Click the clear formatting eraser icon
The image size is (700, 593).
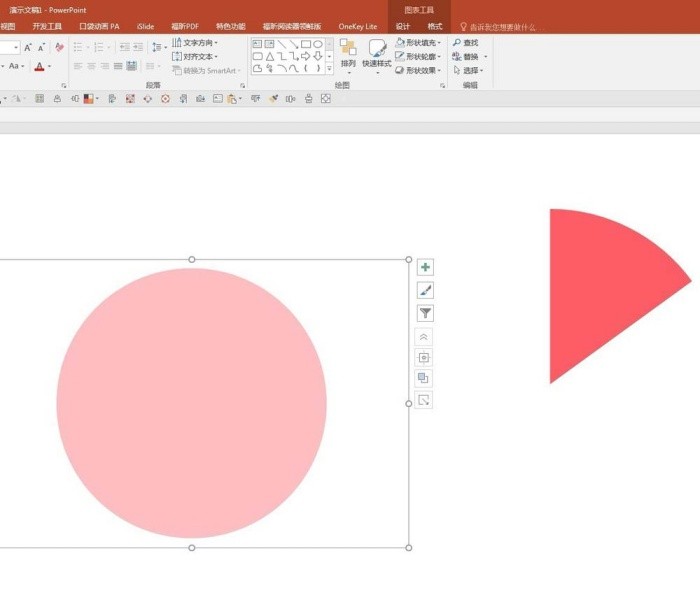click(x=59, y=47)
